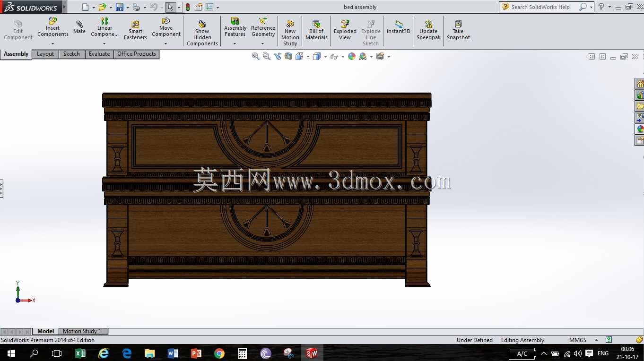Click the Windows Start button
The width and height of the screenshot is (644, 361).
(11, 353)
